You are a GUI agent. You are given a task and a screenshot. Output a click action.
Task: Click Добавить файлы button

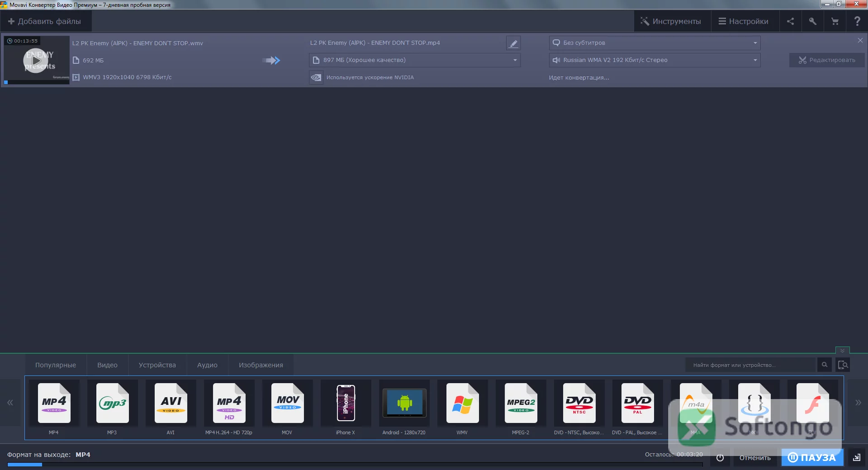45,21
